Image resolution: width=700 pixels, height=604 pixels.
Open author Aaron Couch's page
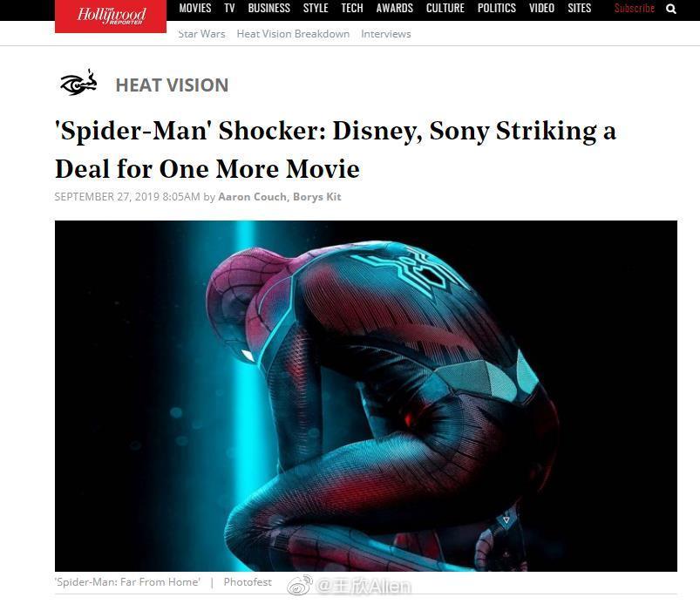point(252,197)
